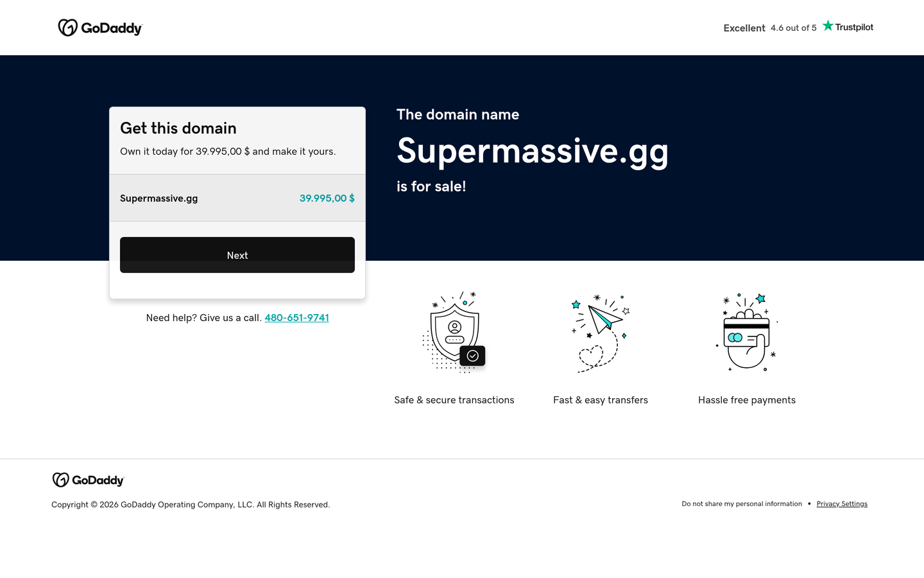Screen dimensions: 924x578
Task: Click the Safe & secure transactions caption
Action: tap(454, 400)
